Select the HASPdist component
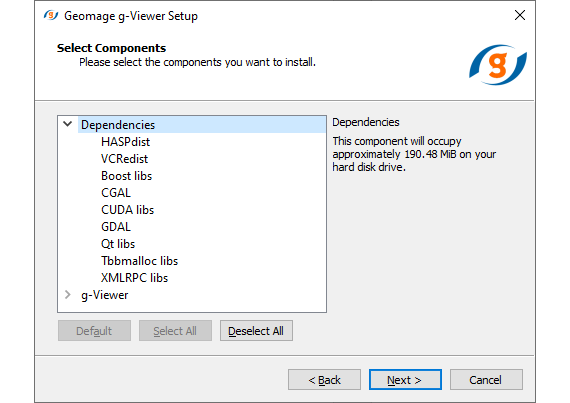570x403 pixels. [x=125, y=142]
